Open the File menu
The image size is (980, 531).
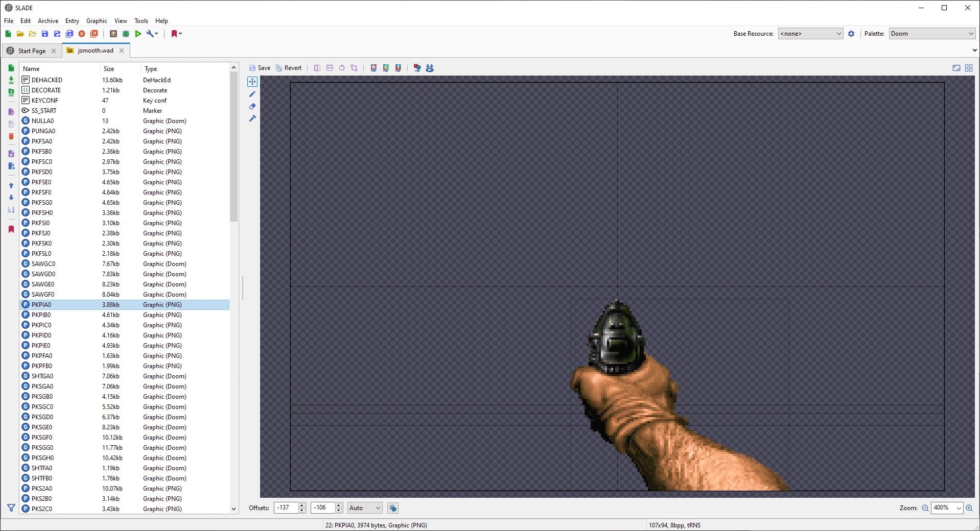tap(9, 21)
